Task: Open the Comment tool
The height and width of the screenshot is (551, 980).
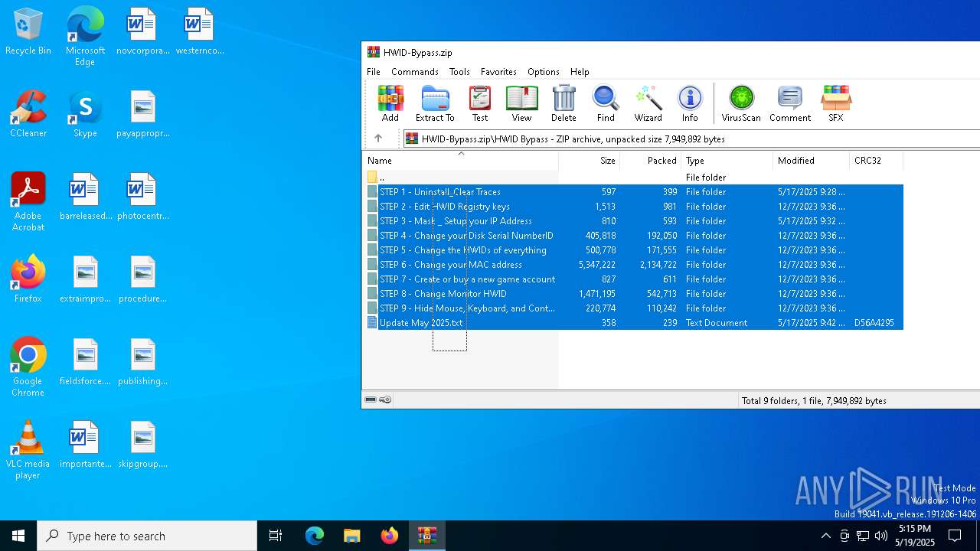Action: point(790,103)
